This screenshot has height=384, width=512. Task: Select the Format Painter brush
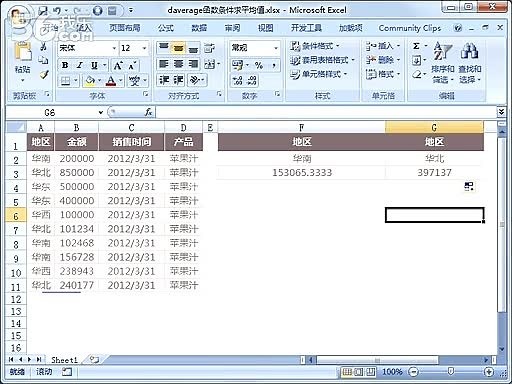coord(44,75)
